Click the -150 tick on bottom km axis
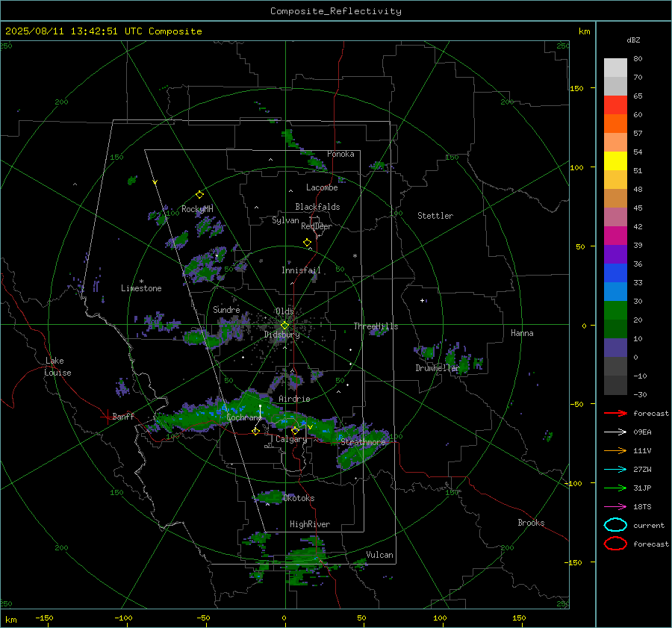This screenshot has height=628, width=672. pos(44,618)
